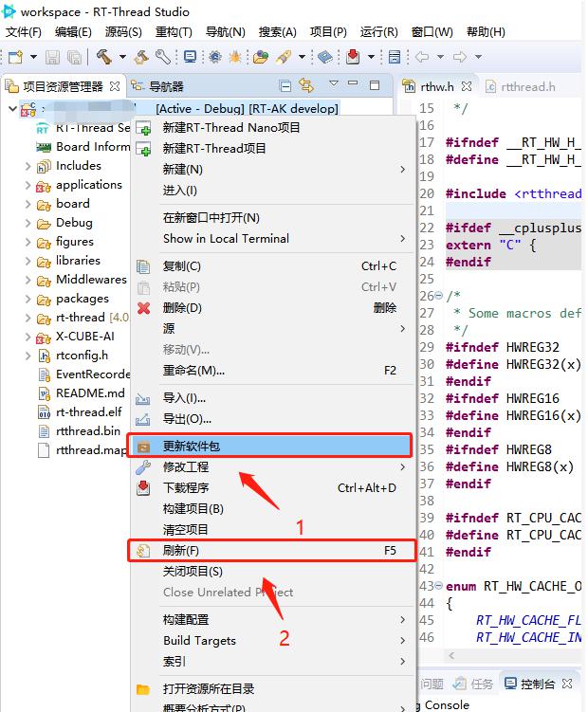
Task: Switch to rtthread.h editor tab
Action: [x=521, y=86]
